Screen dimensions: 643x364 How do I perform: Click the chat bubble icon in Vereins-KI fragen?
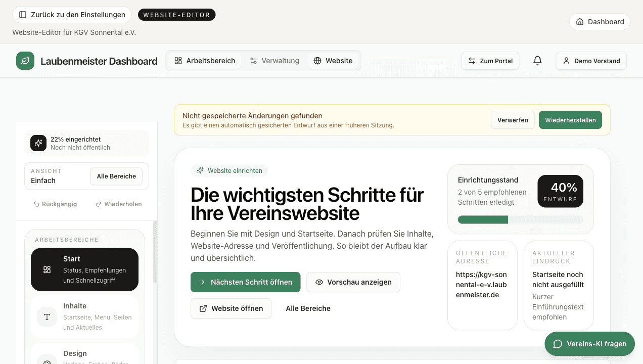558,344
